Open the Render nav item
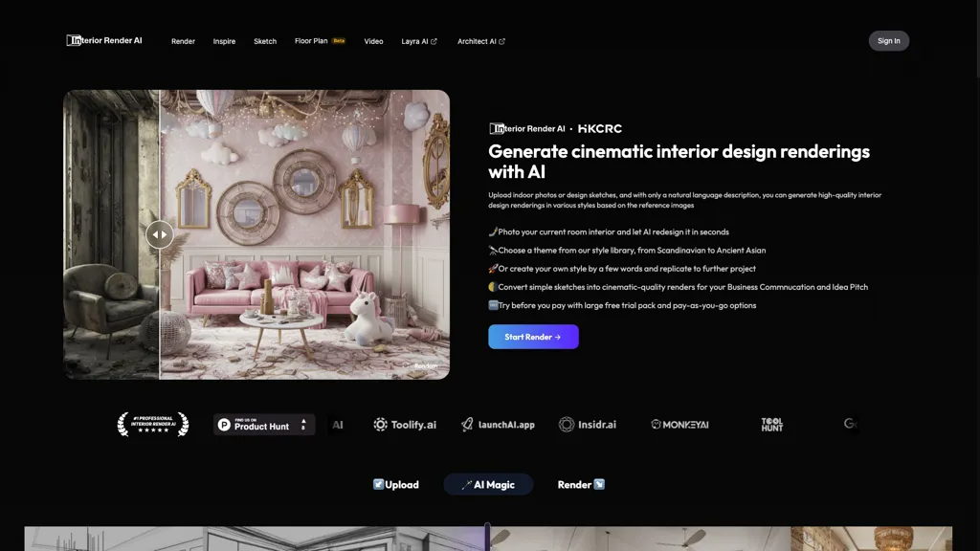 pos(183,41)
